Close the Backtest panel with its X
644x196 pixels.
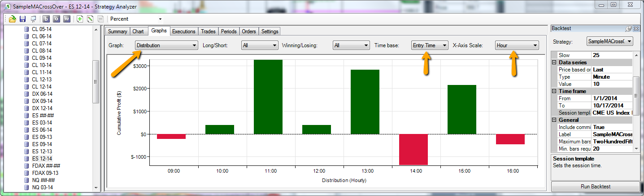[636, 28]
